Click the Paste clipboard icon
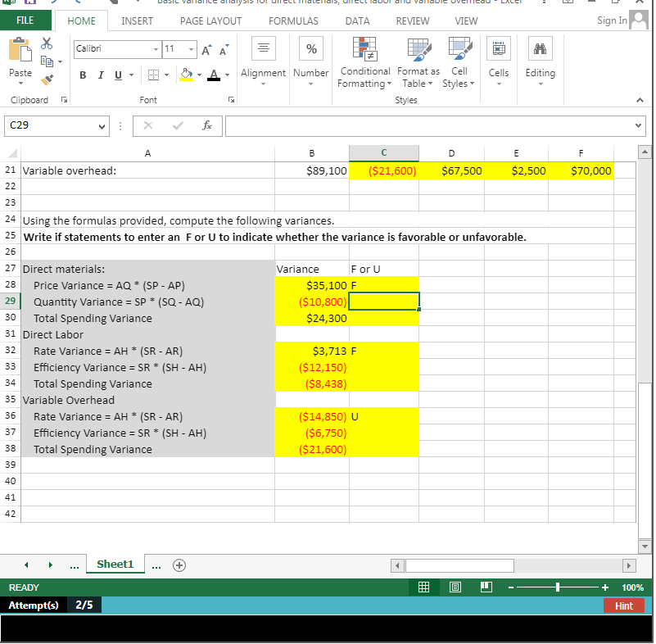 coord(20,49)
